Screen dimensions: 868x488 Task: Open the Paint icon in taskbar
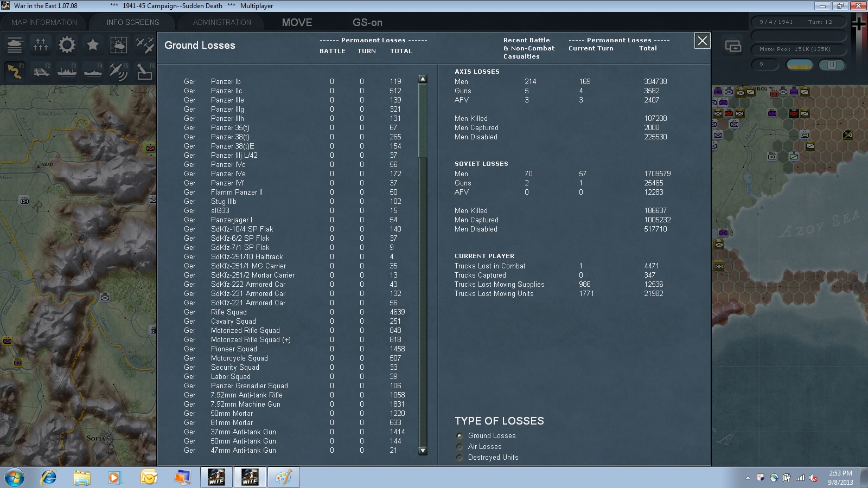283,478
